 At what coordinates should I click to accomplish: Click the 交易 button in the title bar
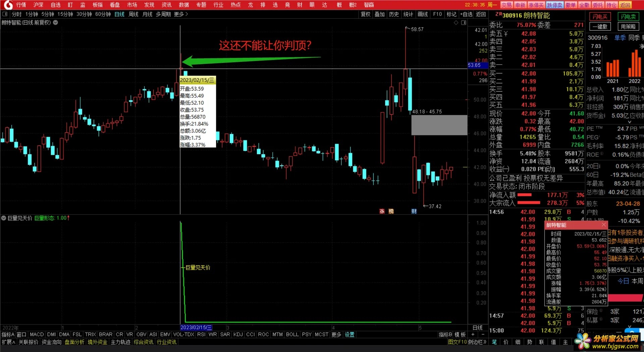tap(506, 5)
